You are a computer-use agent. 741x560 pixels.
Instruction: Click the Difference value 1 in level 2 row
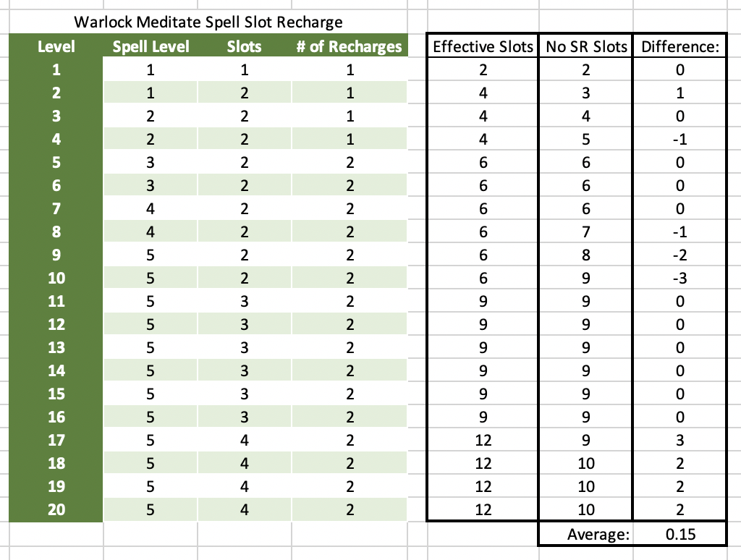click(x=679, y=93)
